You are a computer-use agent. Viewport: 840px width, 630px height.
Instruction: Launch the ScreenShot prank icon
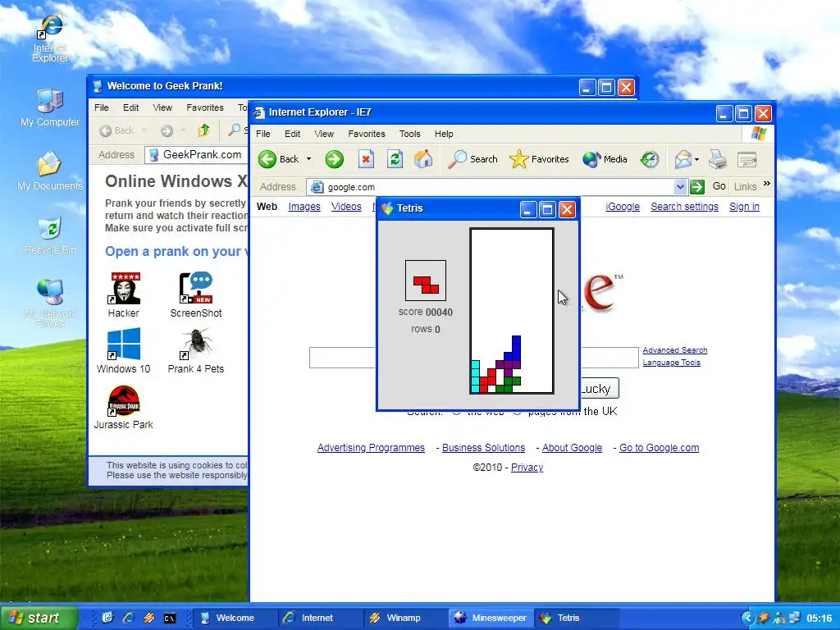point(195,294)
